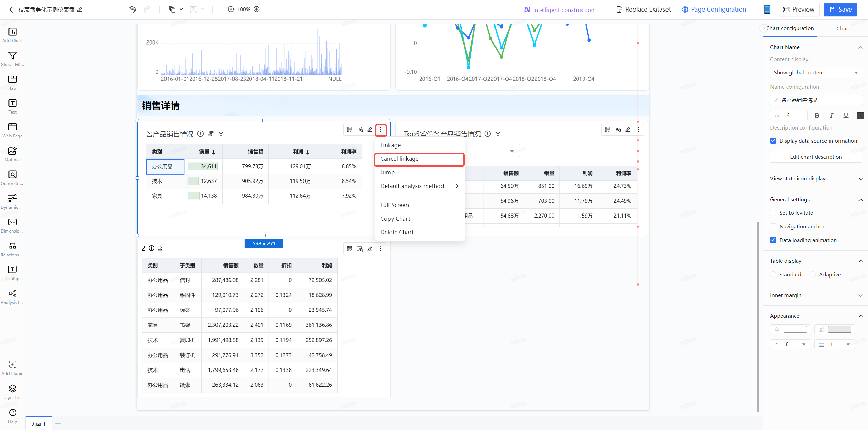Toggle italic on the chart name
The width and height of the screenshot is (868, 430).
(831, 115)
